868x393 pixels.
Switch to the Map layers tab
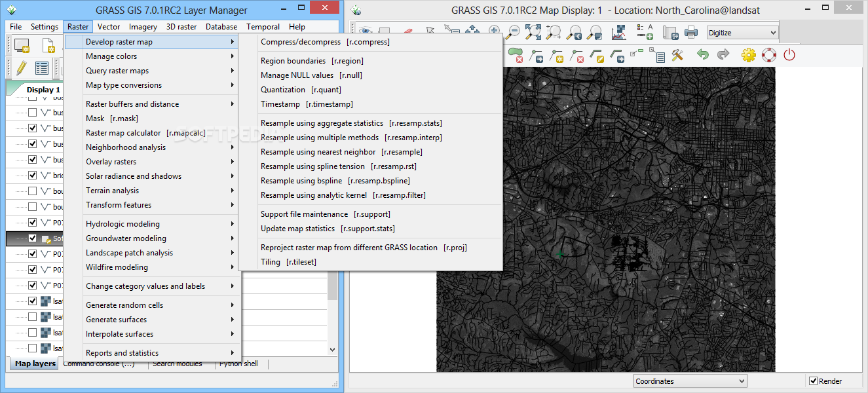35,364
